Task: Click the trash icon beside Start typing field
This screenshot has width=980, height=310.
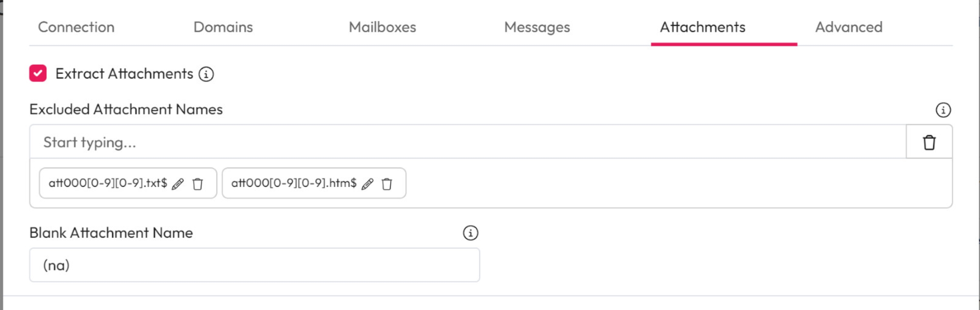Action: pyautogui.click(x=929, y=142)
